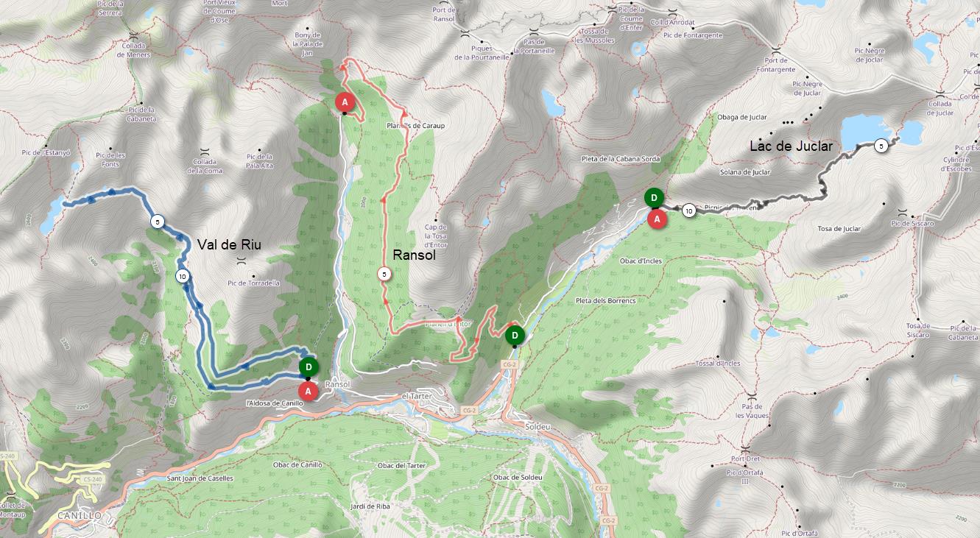980x538 pixels.
Task: Click the red A marker near l'Aldosa de Canillo
Action: pos(309,392)
